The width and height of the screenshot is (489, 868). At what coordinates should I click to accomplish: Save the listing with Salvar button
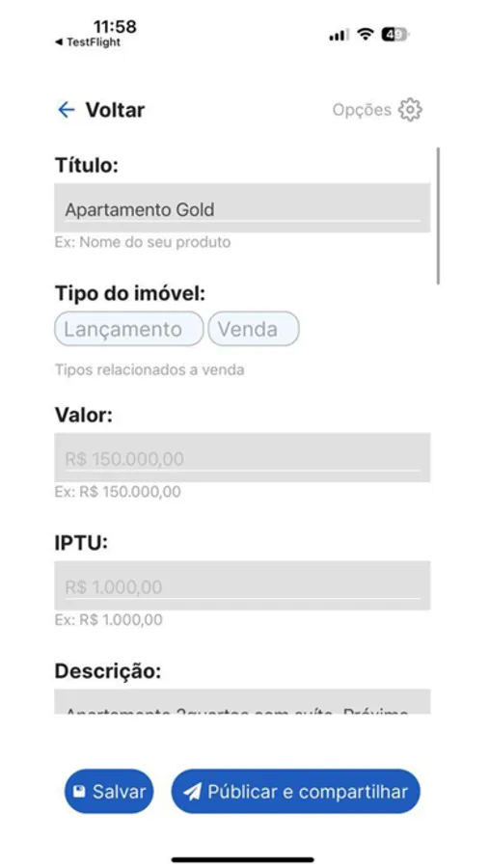[x=109, y=791]
